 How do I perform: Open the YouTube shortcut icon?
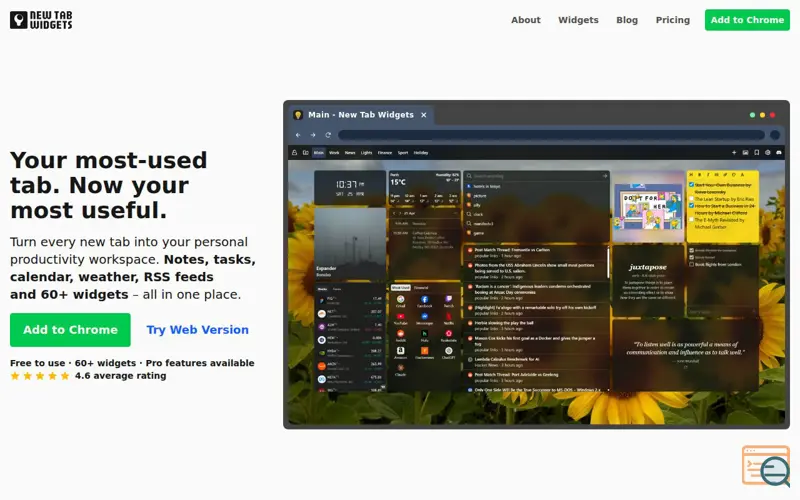click(401, 317)
